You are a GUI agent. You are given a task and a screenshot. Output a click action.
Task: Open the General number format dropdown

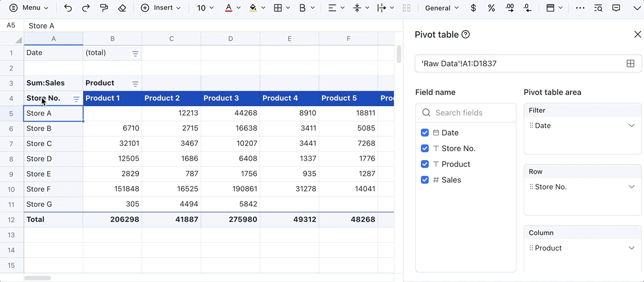click(x=442, y=8)
